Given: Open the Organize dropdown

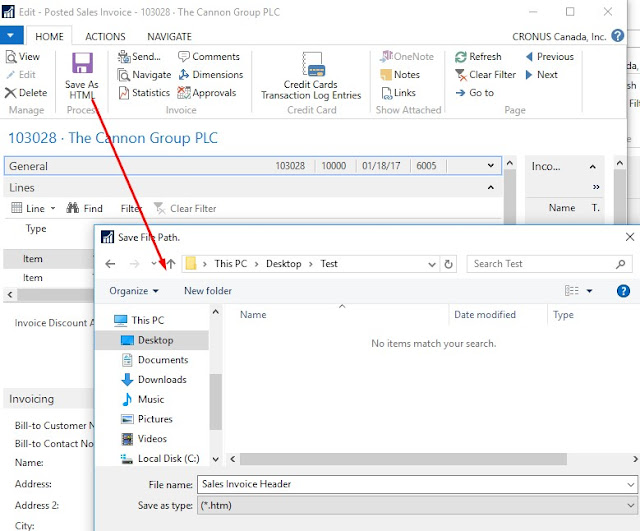Looking at the screenshot, I should point(134,291).
